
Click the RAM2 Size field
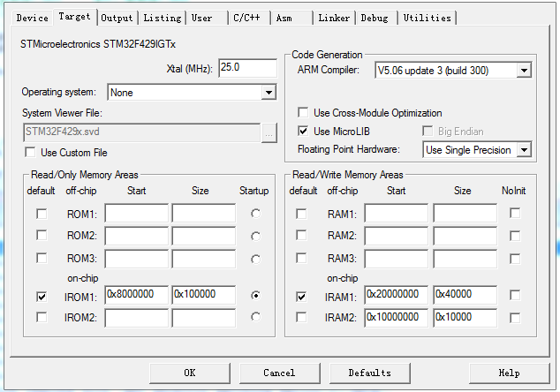tap(465, 236)
